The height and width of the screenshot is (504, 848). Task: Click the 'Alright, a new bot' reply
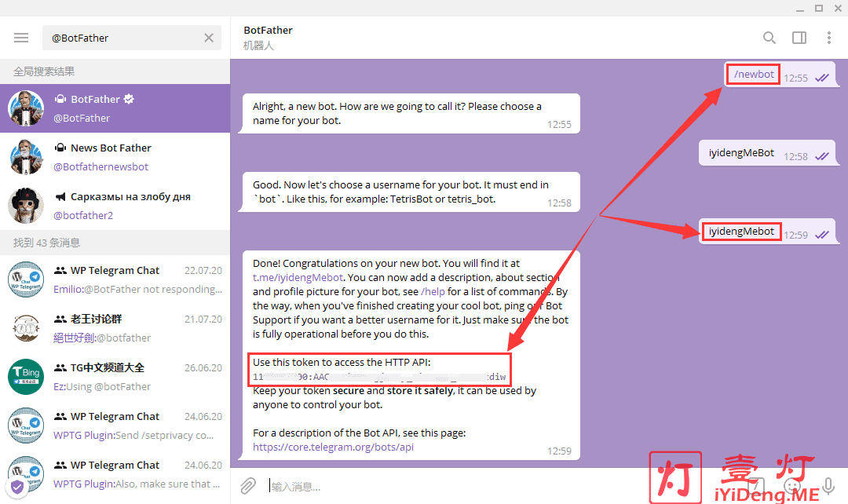pos(411,114)
